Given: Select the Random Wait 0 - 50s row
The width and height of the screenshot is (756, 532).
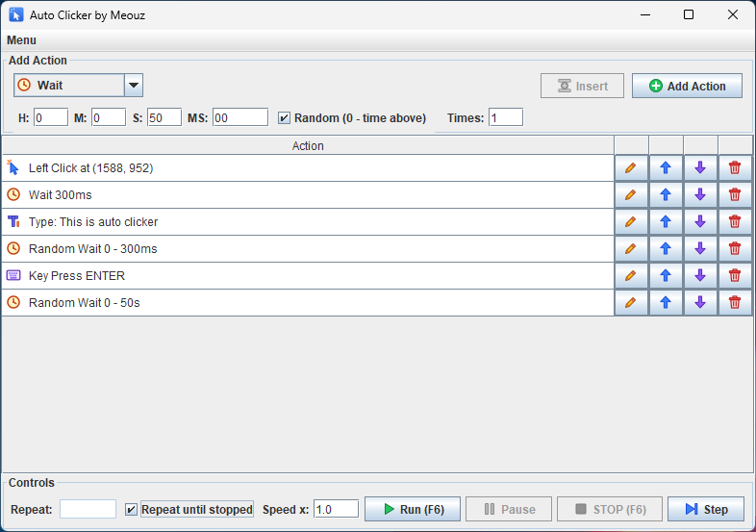Looking at the screenshot, I should tap(308, 303).
